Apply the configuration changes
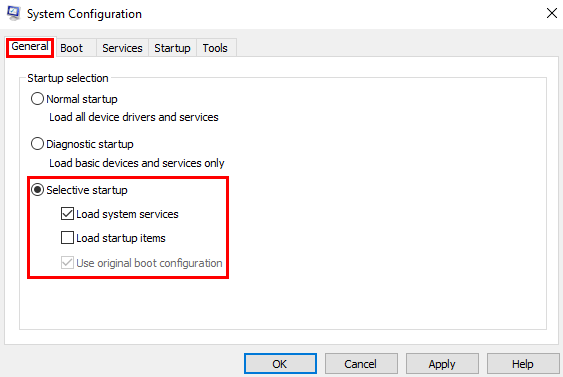Screen dimensions: 563x377 [442, 364]
